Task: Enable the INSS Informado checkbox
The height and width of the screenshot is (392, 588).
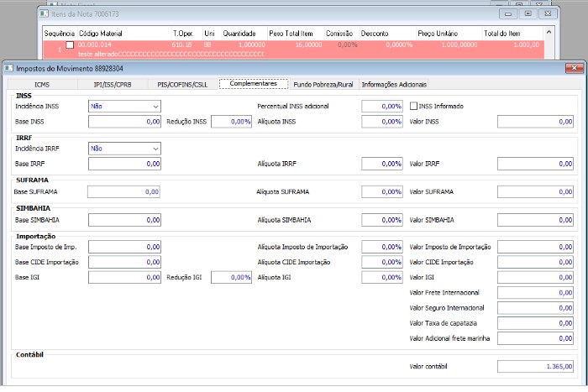Action: pyautogui.click(x=414, y=107)
